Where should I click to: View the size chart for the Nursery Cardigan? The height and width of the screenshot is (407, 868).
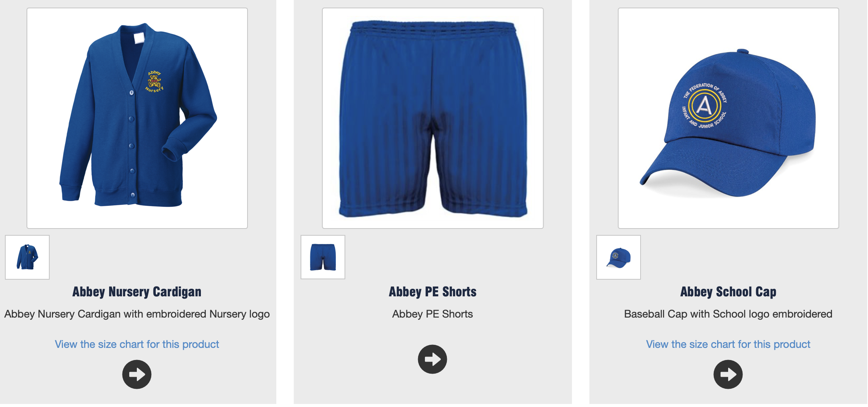point(137,344)
